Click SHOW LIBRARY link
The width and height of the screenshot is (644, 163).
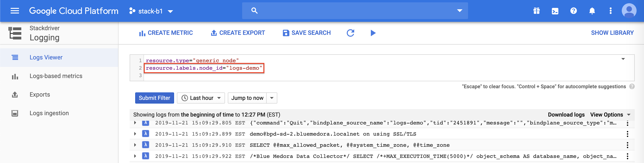point(612,33)
